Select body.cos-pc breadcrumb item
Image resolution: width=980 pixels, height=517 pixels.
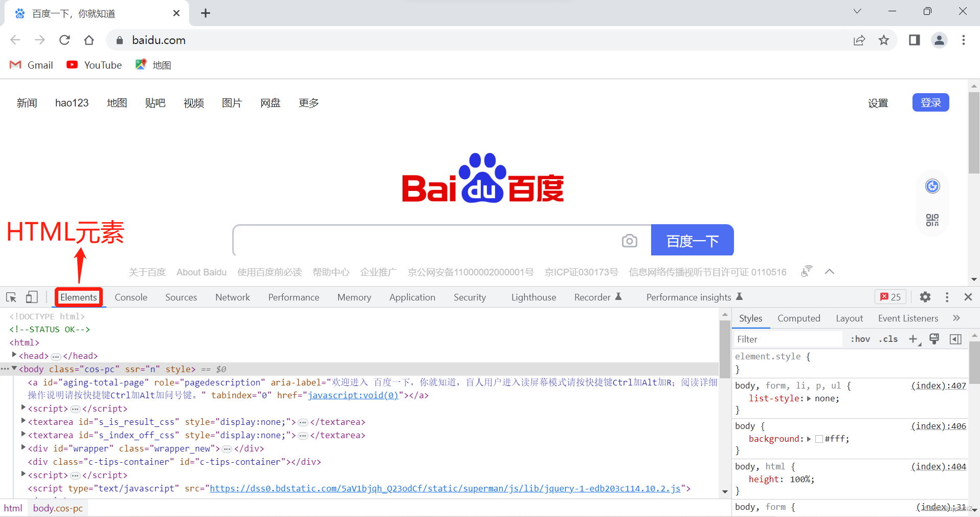58,508
